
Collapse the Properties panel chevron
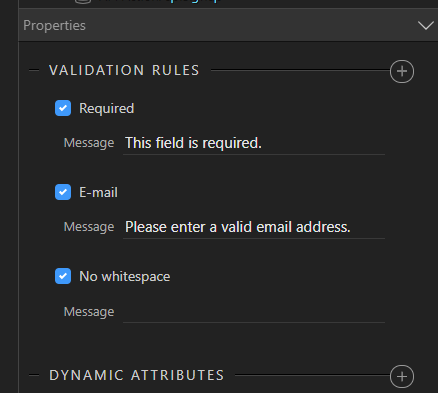pyautogui.click(x=426, y=25)
